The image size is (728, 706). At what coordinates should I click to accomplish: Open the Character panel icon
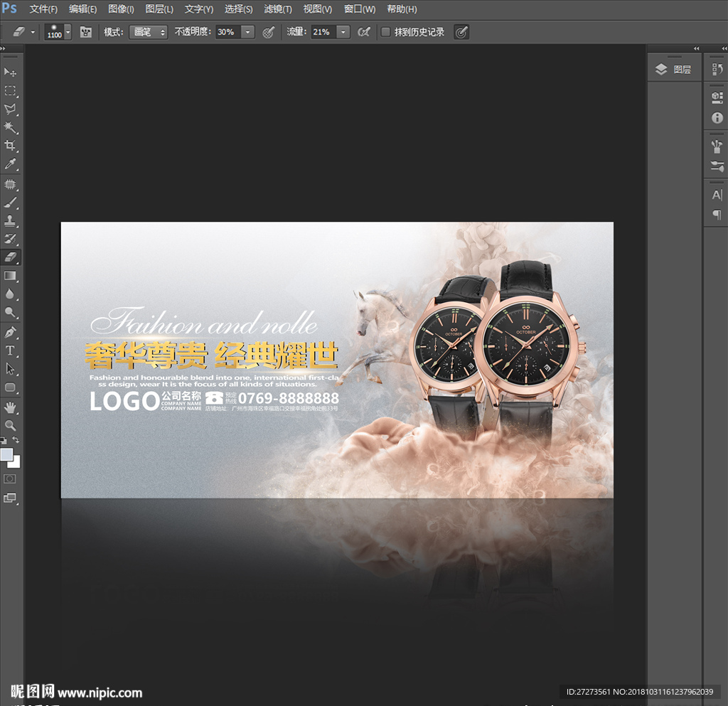(x=717, y=195)
